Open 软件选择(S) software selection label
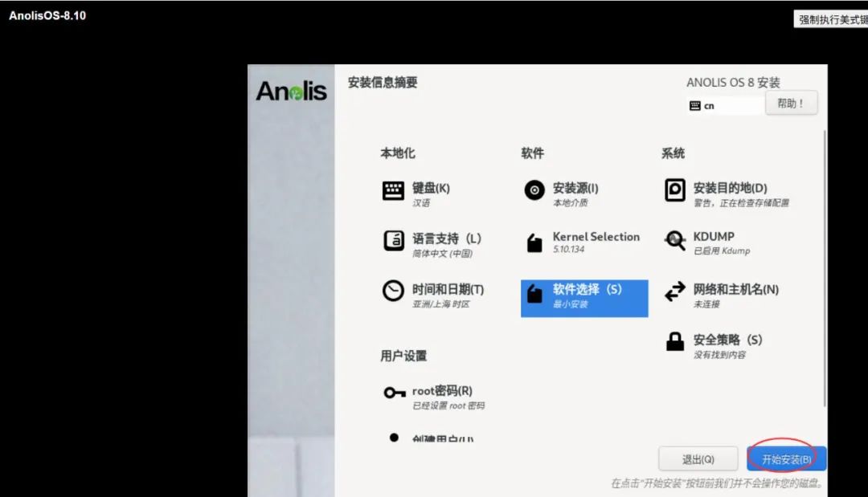Screen dimensions: 868x497 point(587,289)
